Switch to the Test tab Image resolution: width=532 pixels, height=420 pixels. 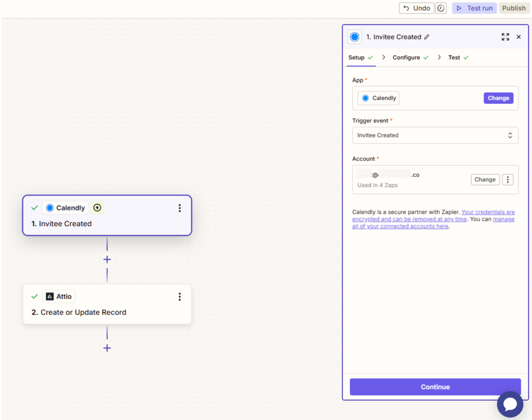(x=454, y=58)
